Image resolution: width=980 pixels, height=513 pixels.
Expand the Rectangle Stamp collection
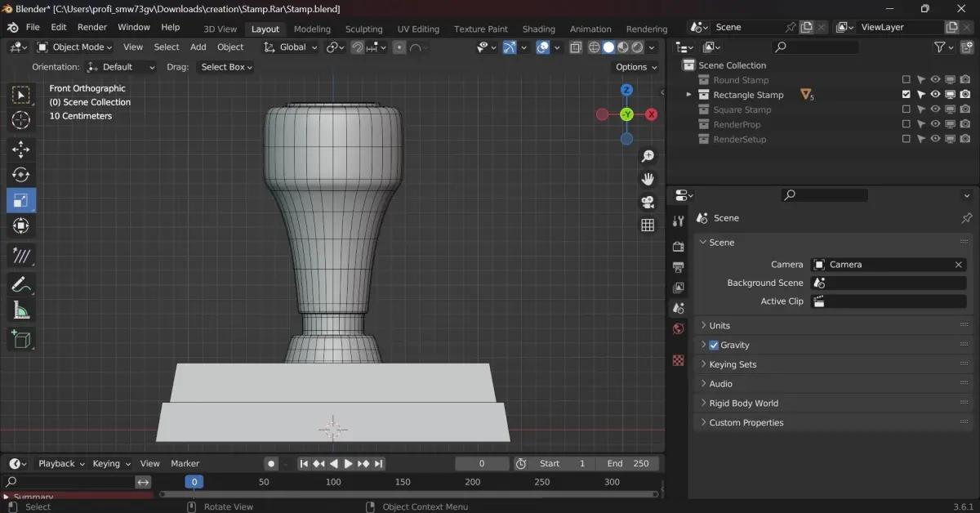[688, 95]
